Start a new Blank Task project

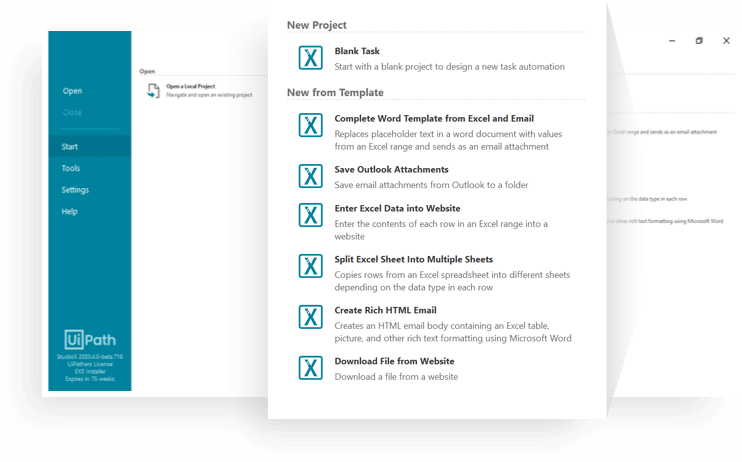coord(357,51)
